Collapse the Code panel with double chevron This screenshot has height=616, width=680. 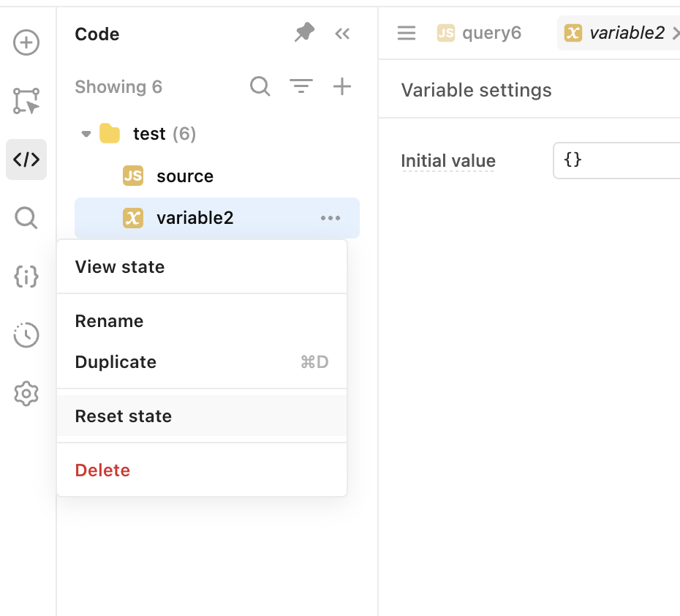(342, 34)
